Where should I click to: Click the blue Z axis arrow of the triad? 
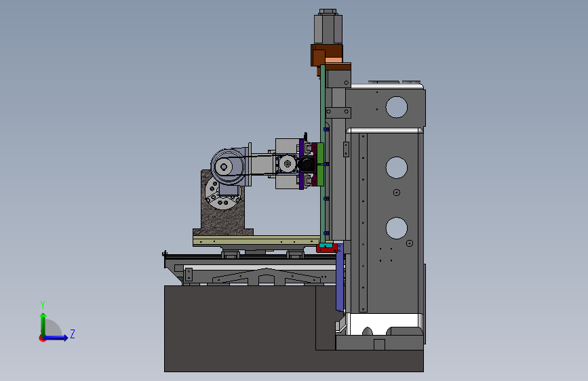pos(56,338)
